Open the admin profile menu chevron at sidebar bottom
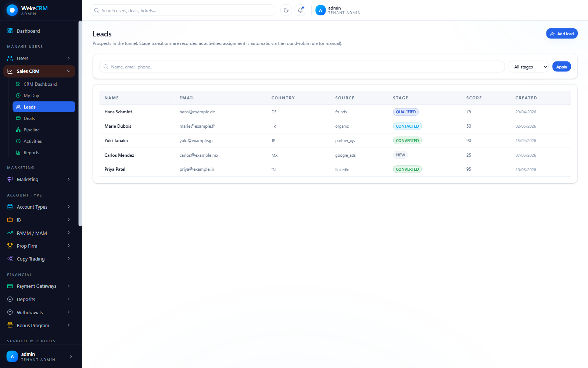Screen dimensions: 588x368 tap(71, 356)
